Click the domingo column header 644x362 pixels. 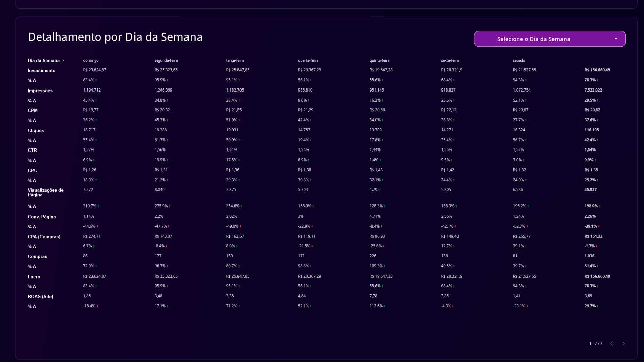point(91,60)
